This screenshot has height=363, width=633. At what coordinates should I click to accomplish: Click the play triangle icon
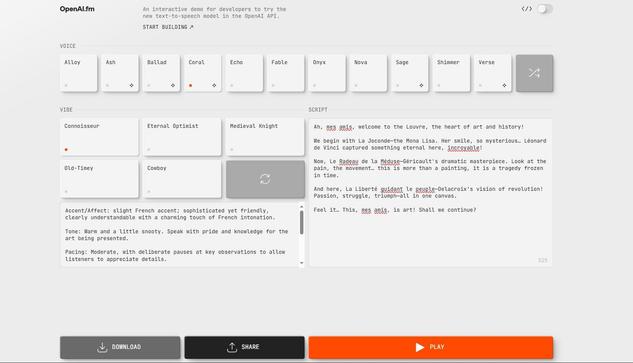pyautogui.click(x=420, y=347)
